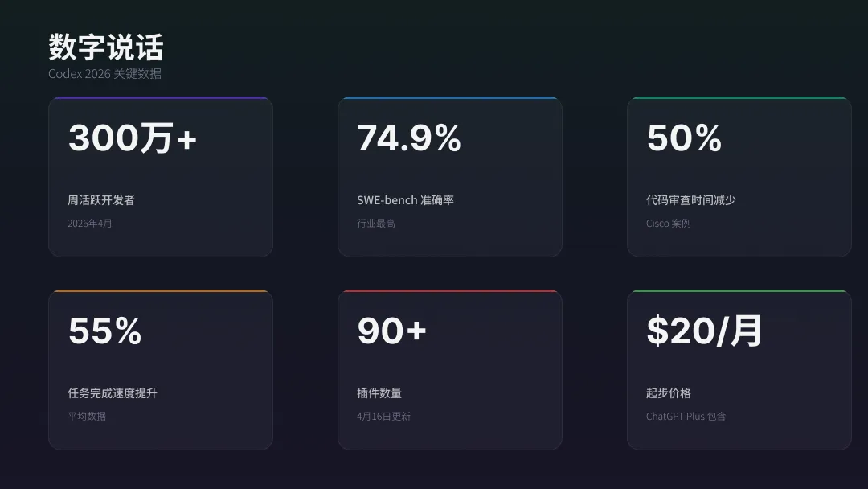
Task: Select the 74.9% statistic number
Action: (409, 138)
